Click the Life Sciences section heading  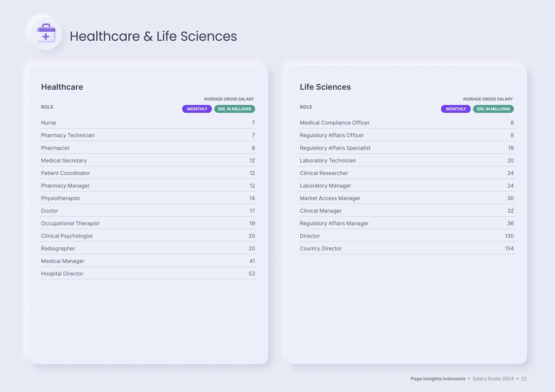[x=325, y=87]
